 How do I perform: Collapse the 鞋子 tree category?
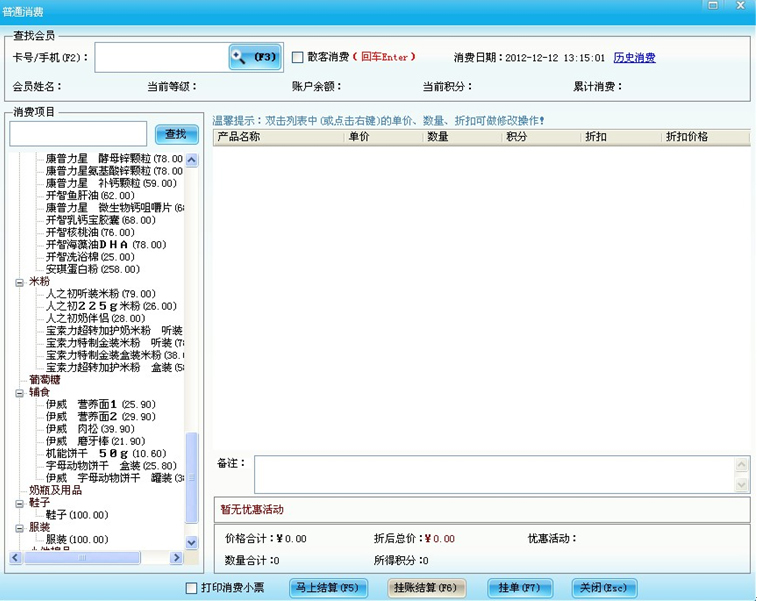tap(19, 504)
